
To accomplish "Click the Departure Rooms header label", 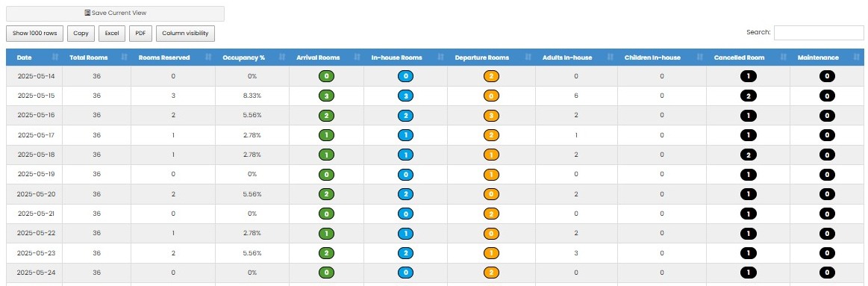I will pos(481,57).
